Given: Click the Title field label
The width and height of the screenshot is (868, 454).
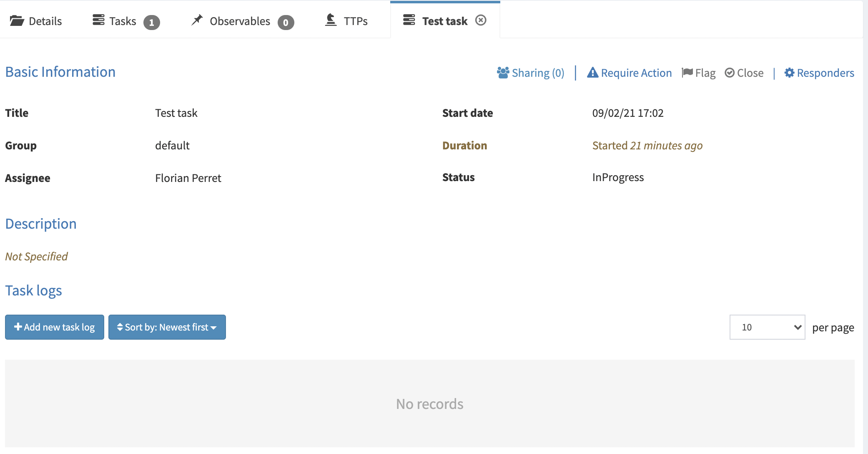Looking at the screenshot, I should [17, 113].
